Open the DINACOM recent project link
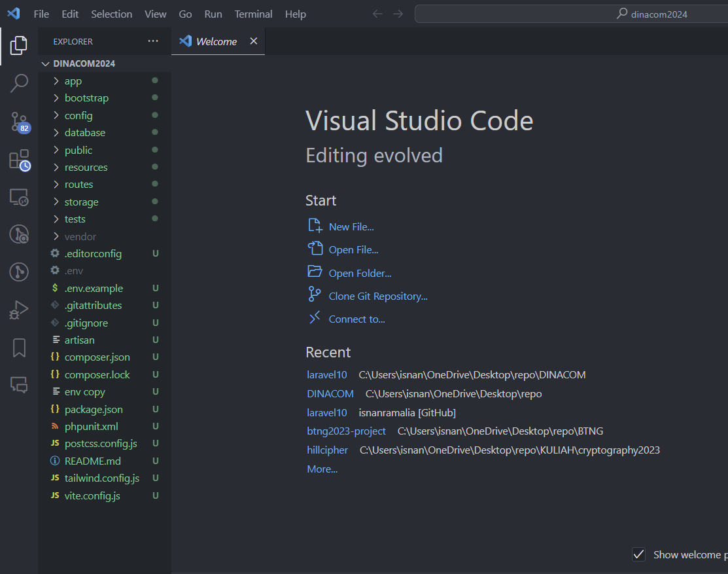728x574 pixels. coord(330,393)
